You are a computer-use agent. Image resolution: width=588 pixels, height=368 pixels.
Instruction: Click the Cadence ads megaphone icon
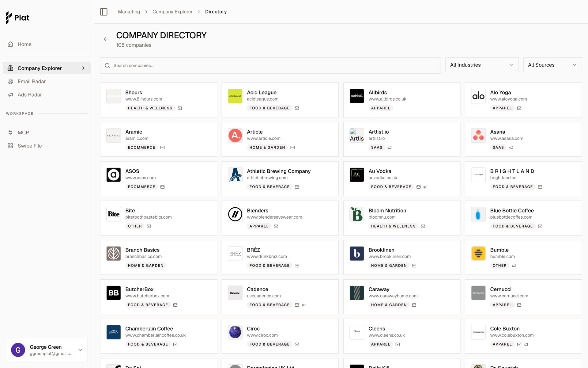(303, 305)
